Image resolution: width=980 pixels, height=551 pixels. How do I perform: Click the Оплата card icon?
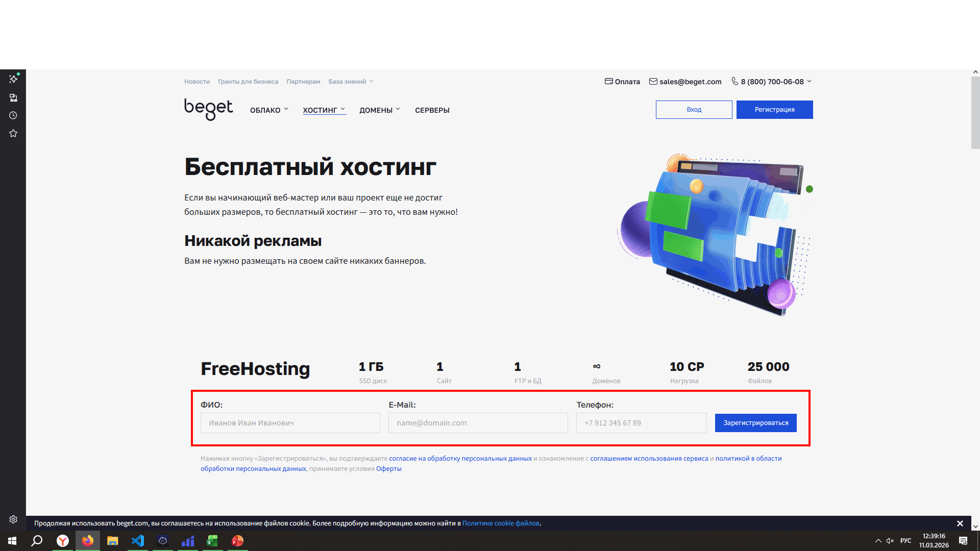click(x=608, y=81)
